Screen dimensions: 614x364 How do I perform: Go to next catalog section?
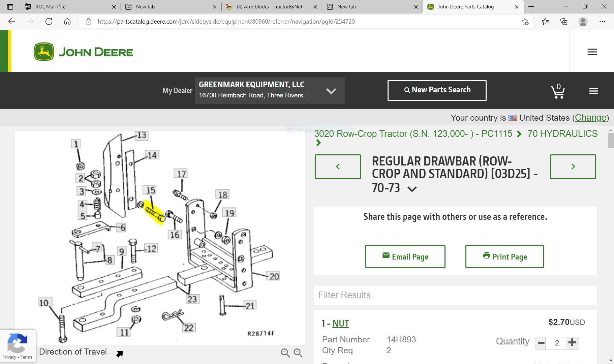(x=573, y=166)
